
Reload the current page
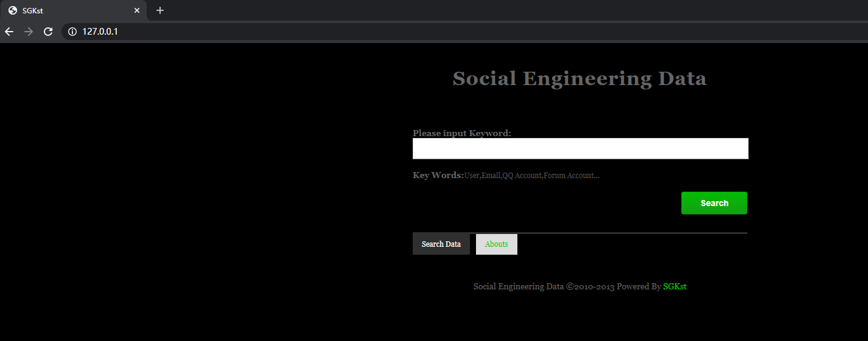[x=48, y=32]
